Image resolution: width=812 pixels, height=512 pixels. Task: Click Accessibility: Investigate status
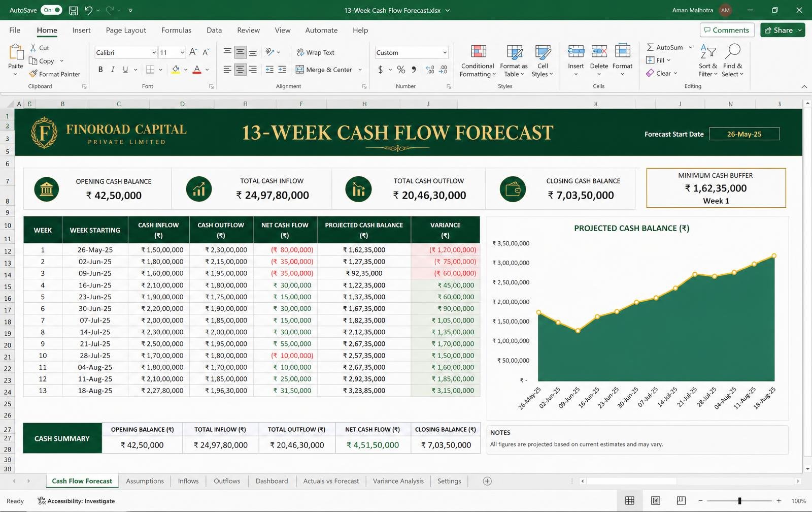pos(76,501)
